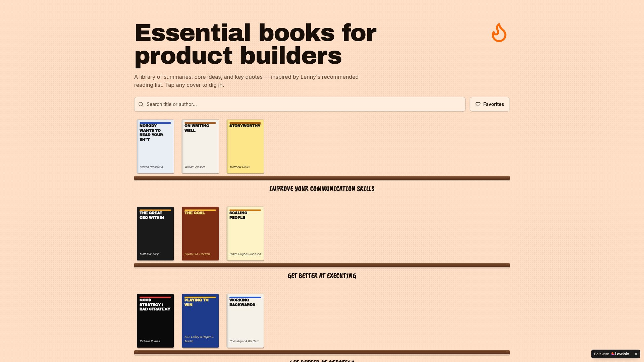Click the 'Improve Your Communication Skills' shelf label

click(322, 189)
